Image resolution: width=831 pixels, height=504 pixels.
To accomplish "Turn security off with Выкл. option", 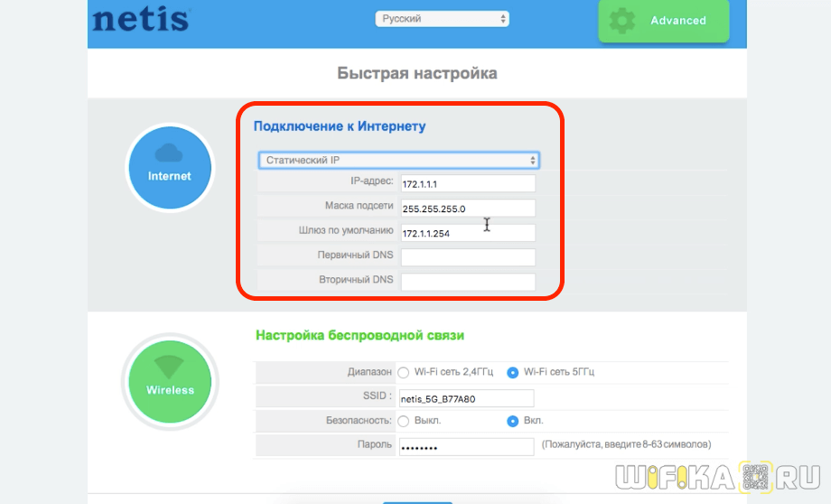I will tap(404, 421).
